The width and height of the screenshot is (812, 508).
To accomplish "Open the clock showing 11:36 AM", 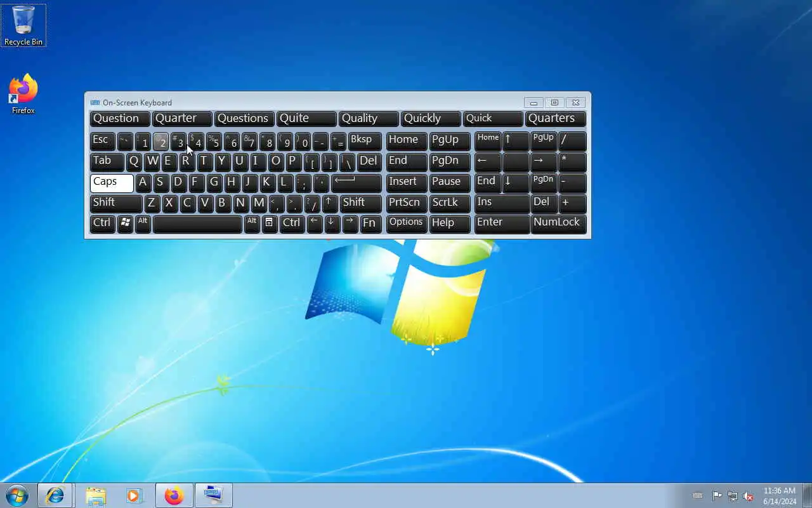I will [x=780, y=496].
